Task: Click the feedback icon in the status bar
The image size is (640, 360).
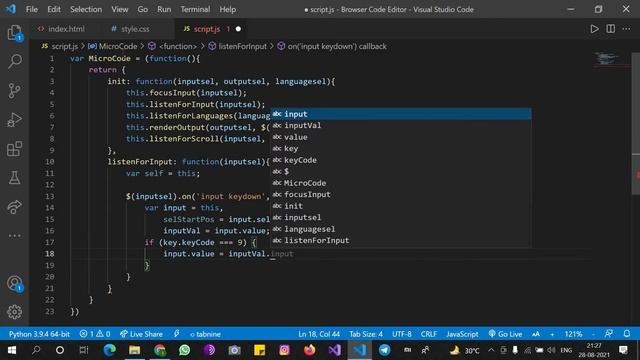Action: click(x=609, y=334)
